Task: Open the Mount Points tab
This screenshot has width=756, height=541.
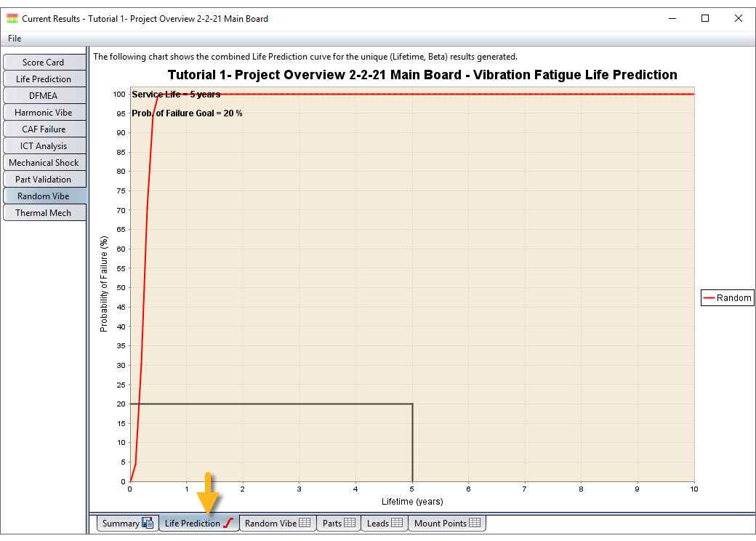Action: click(448, 523)
